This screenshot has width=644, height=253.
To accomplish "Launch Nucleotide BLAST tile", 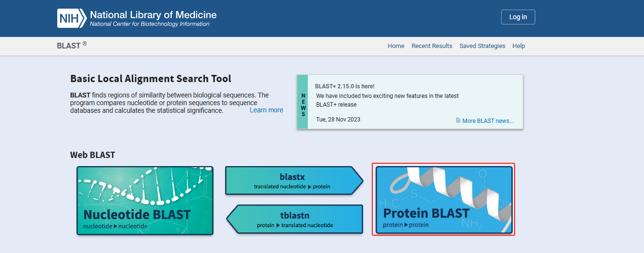I will pos(145,201).
